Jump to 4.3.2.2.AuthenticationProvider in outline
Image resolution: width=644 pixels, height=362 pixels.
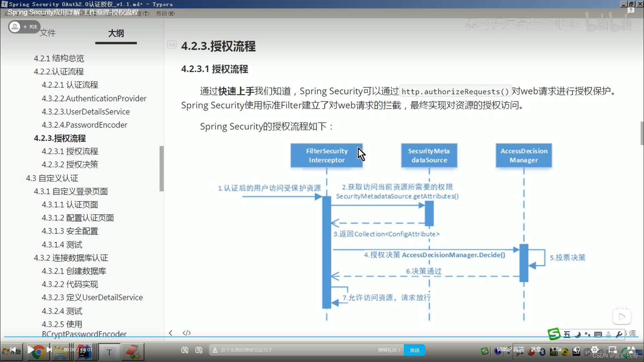click(94, 99)
